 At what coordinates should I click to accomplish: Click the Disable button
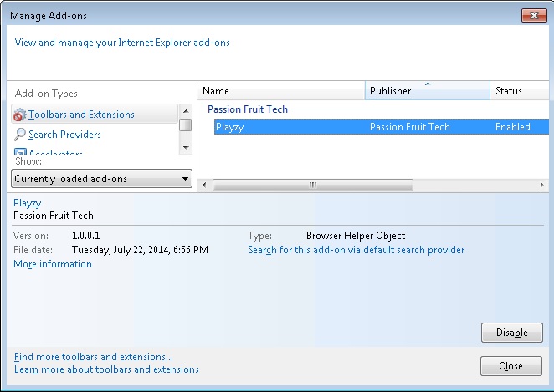[x=512, y=333]
